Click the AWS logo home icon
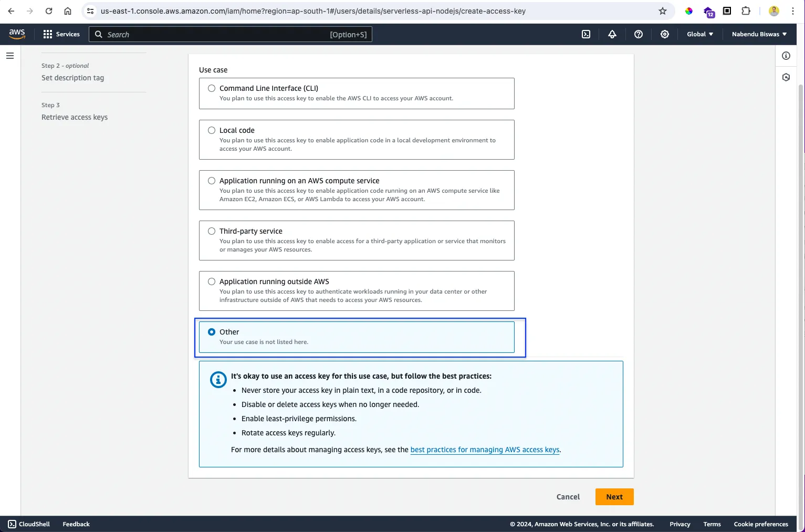 17,34
